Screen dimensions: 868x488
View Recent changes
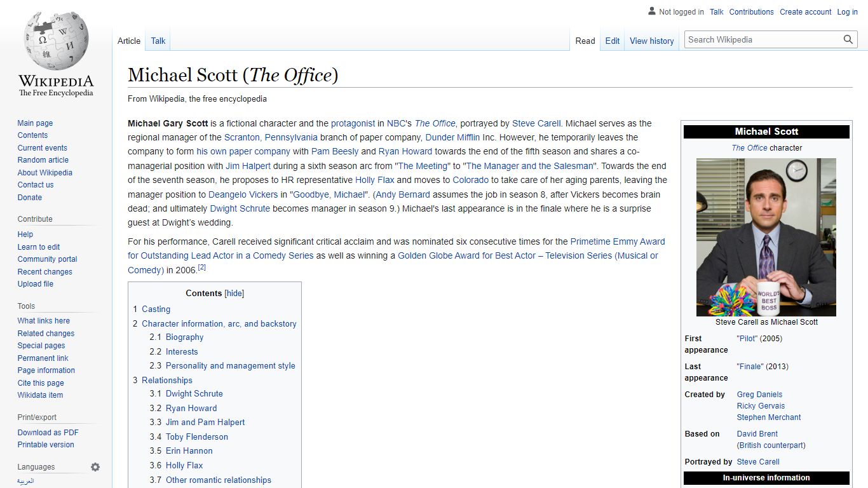44,272
